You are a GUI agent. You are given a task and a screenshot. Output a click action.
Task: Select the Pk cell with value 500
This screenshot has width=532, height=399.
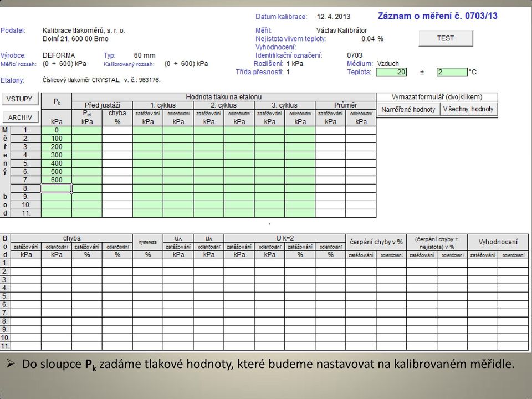click(x=57, y=172)
